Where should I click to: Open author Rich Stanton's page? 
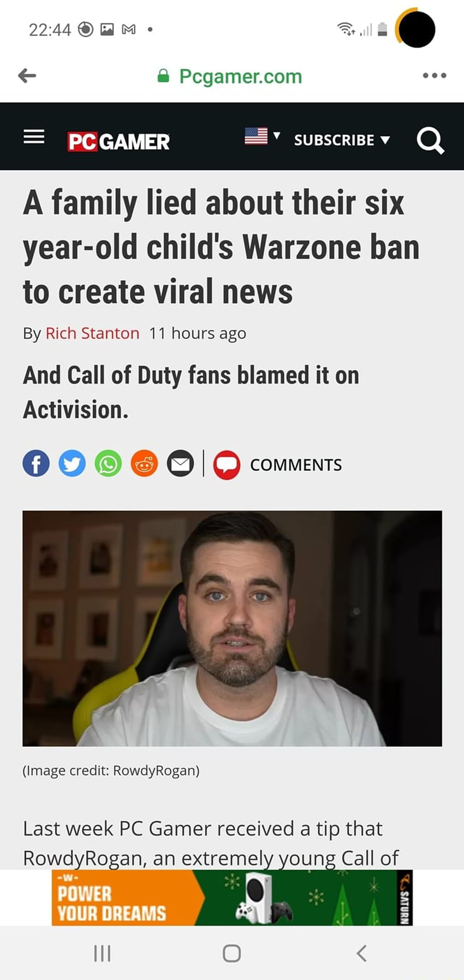[92, 333]
